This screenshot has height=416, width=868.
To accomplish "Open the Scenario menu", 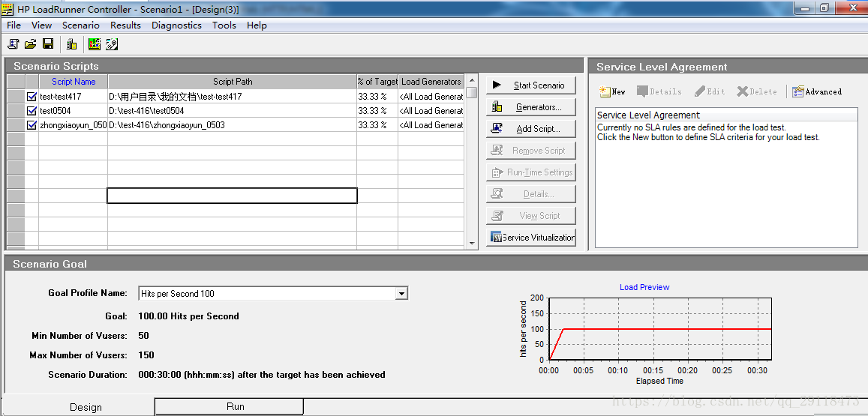I will [x=81, y=25].
